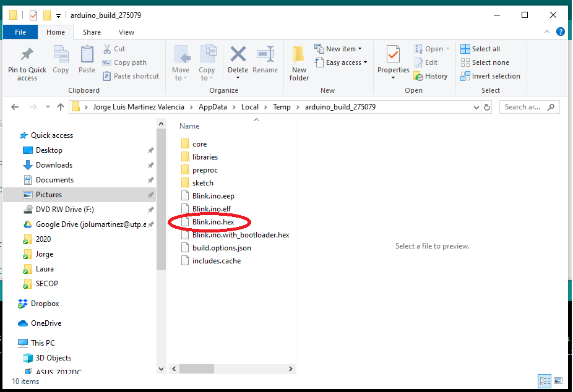Click the Delete icon in Organize group
The height and width of the screenshot is (392, 573).
[238, 55]
